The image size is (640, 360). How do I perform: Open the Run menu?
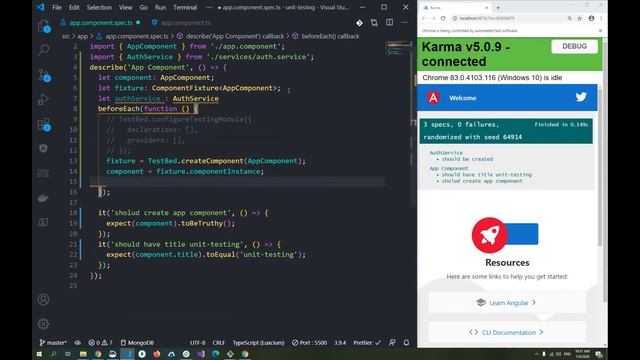pyautogui.click(x=160, y=7)
